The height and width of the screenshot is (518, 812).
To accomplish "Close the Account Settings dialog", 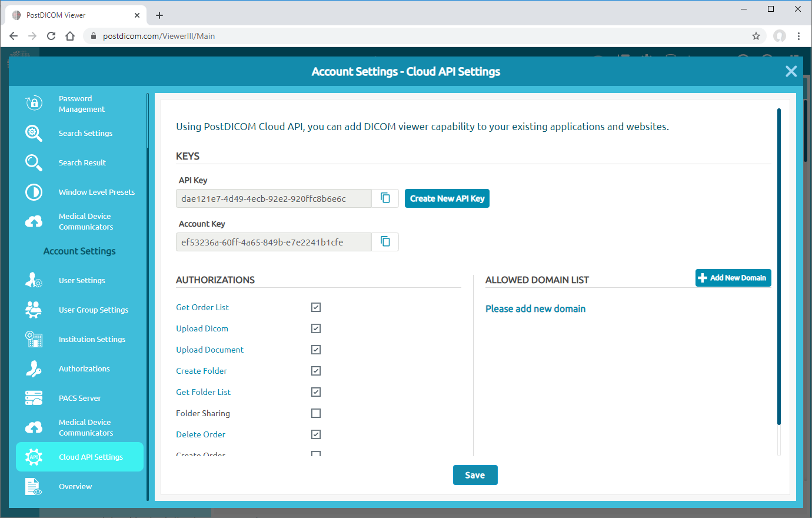I will point(791,71).
